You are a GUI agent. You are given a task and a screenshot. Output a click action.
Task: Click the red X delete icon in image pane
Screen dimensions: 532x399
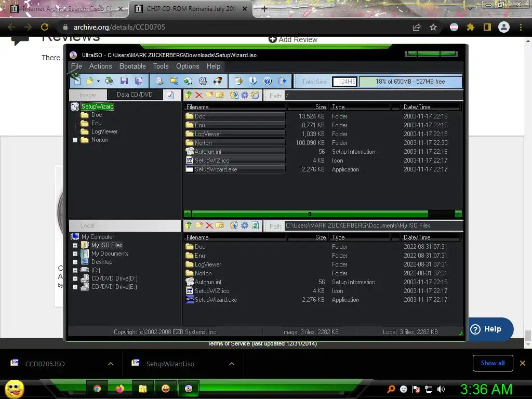199,95
